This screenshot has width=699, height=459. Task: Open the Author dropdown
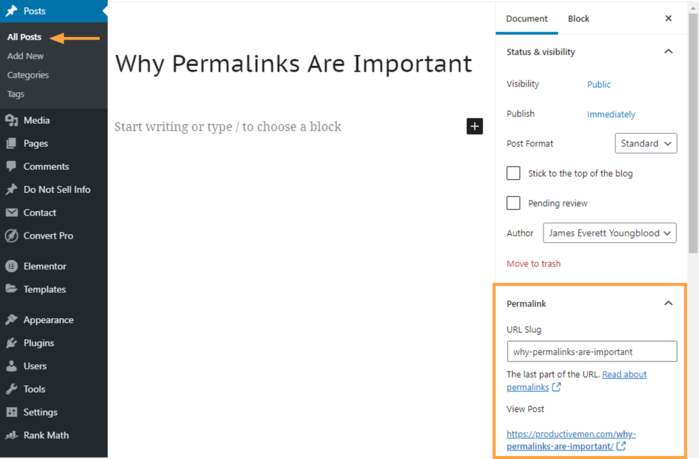click(x=609, y=233)
